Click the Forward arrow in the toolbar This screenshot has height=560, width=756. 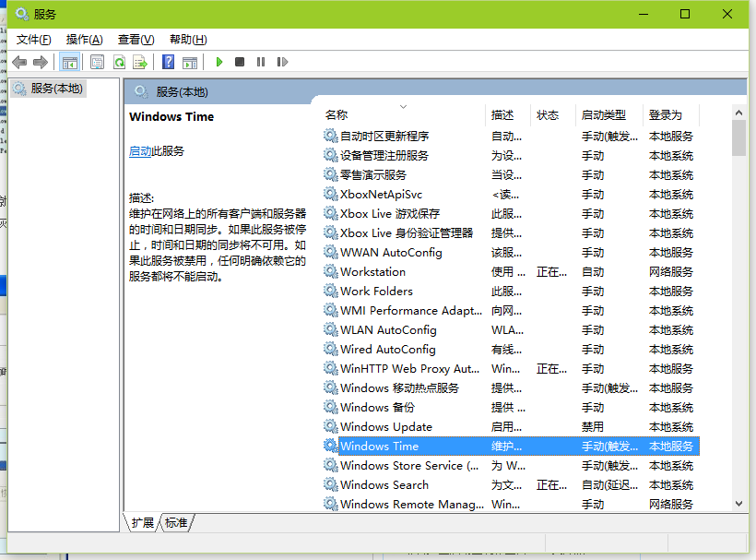tap(41, 62)
